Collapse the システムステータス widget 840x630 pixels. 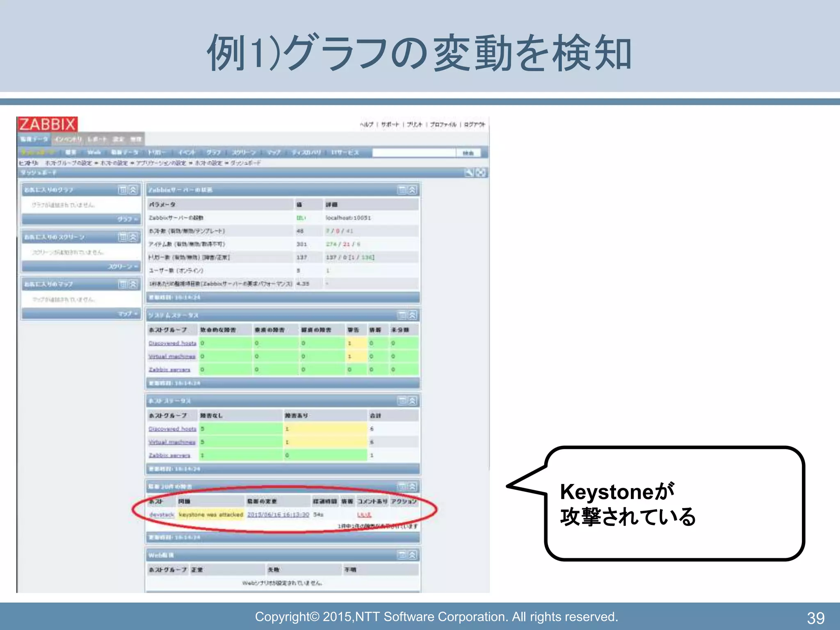pyautogui.click(x=413, y=315)
